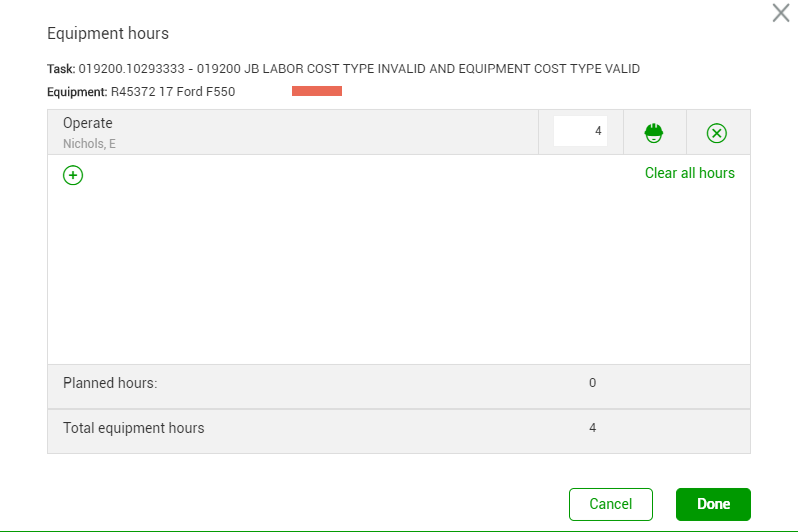Image resolution: width=798 pixels, height=532 pixels.
Task: Select the Planned hours value 0
Action: [x=593, y=383]
